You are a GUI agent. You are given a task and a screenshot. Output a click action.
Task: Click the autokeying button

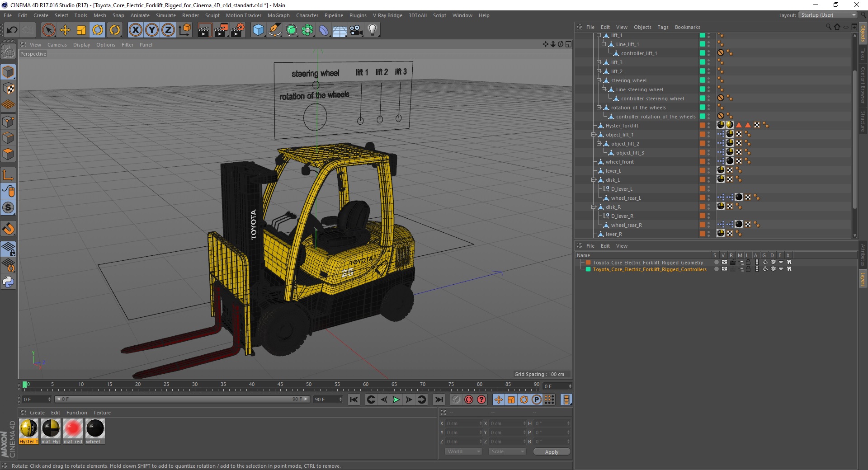469,399
